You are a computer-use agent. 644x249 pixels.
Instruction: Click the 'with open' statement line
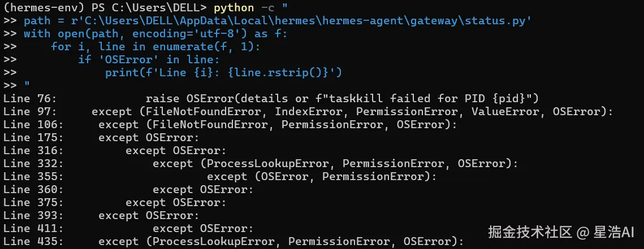pos(155,34)
